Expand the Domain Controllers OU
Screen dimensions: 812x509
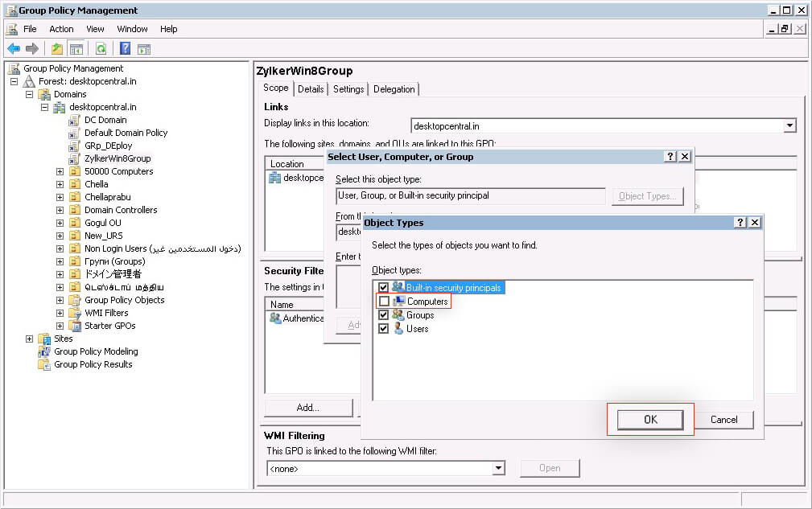60,210
